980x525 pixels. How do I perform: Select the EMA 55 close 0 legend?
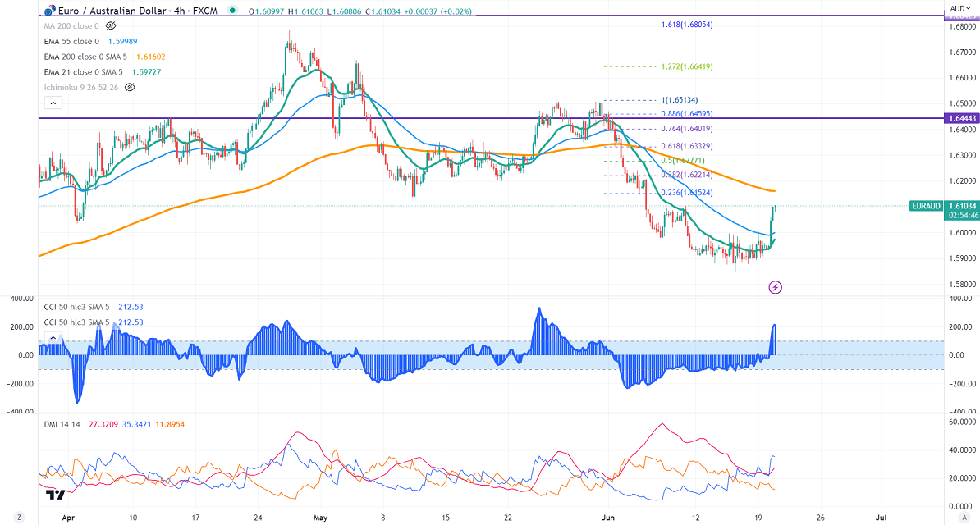(71, 41)
